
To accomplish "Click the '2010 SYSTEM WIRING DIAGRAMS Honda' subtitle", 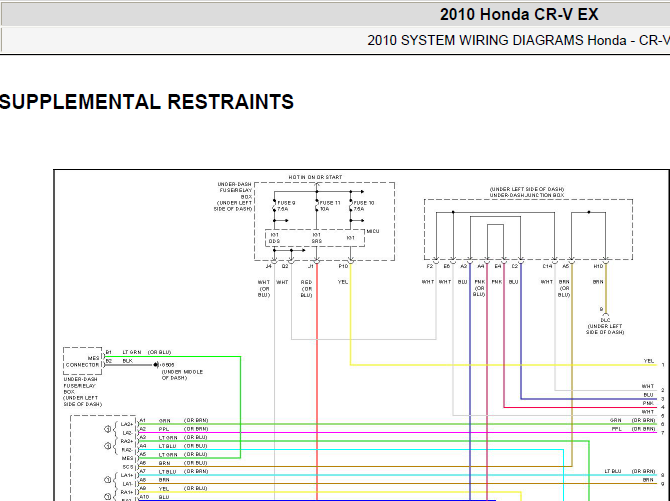I will click(x=497, y=40).
